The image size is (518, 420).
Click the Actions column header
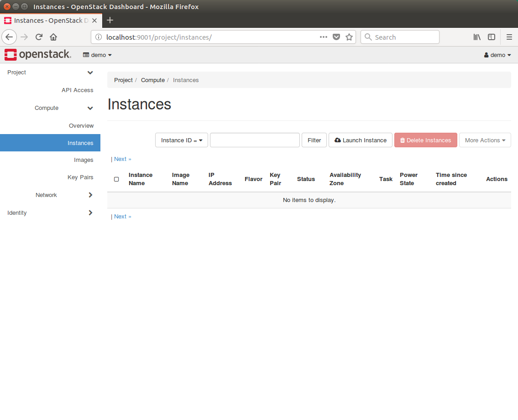pos(497,179)
